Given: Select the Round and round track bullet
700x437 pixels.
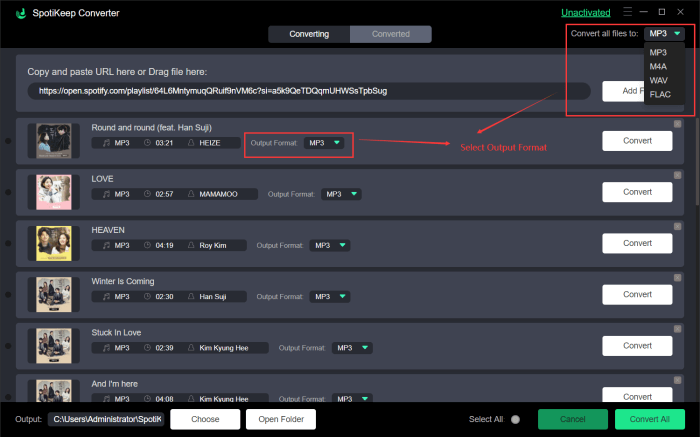Looking at the screenshot, I should (x=8, y=141).
